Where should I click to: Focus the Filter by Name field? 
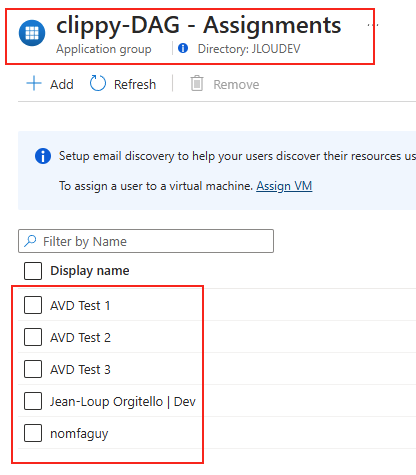[x=146, y=241]
